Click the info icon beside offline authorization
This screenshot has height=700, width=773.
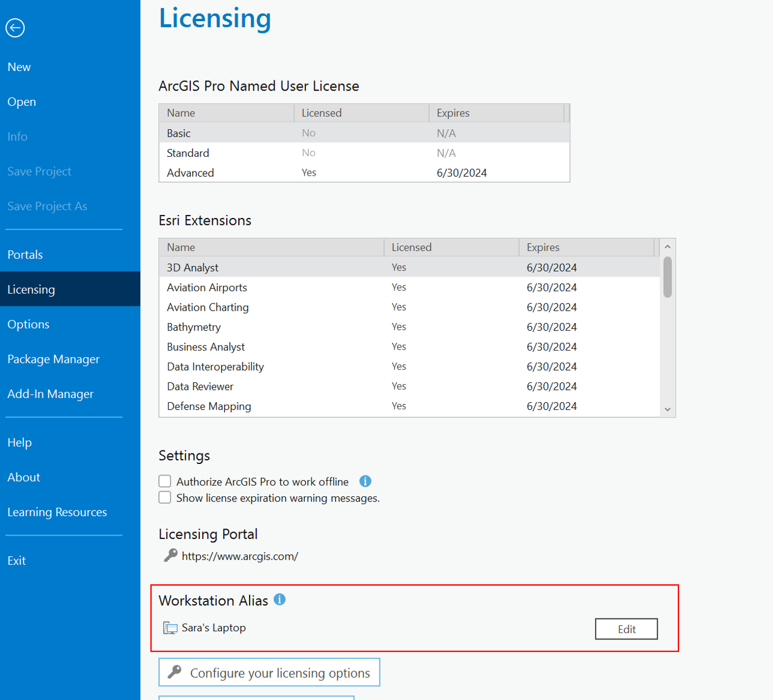pos(365,482)
